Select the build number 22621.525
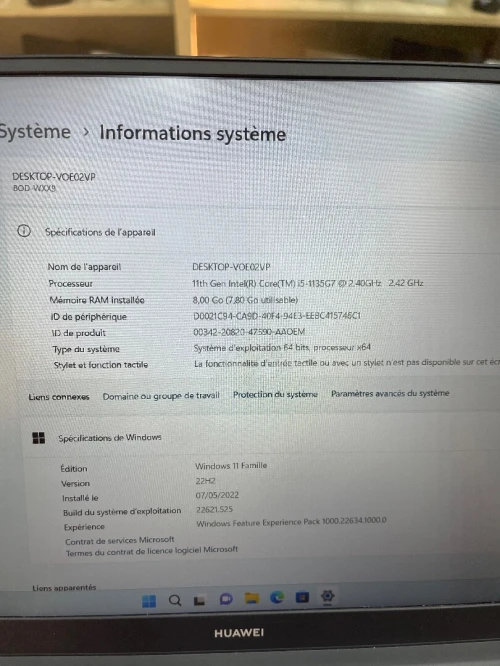 coord(214,509)
